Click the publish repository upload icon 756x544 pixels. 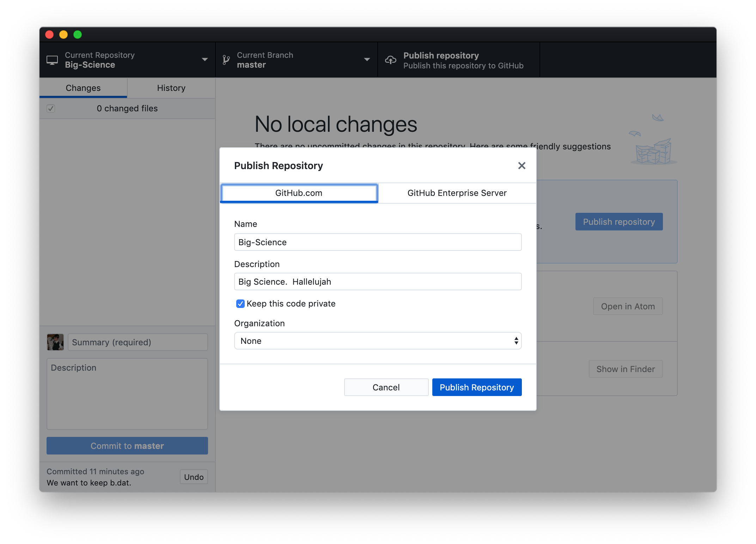click(x=390, y=60)
